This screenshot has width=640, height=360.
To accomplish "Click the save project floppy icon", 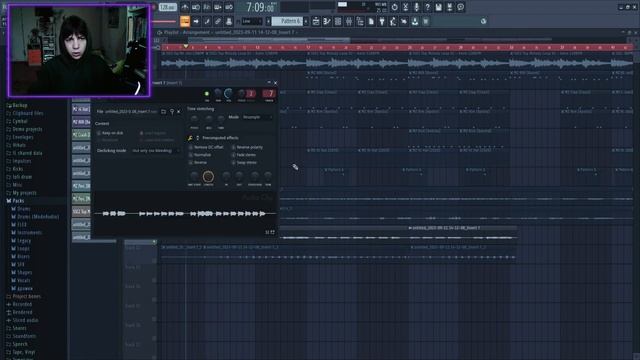I will pyautogui.click(x=438, y=7).
